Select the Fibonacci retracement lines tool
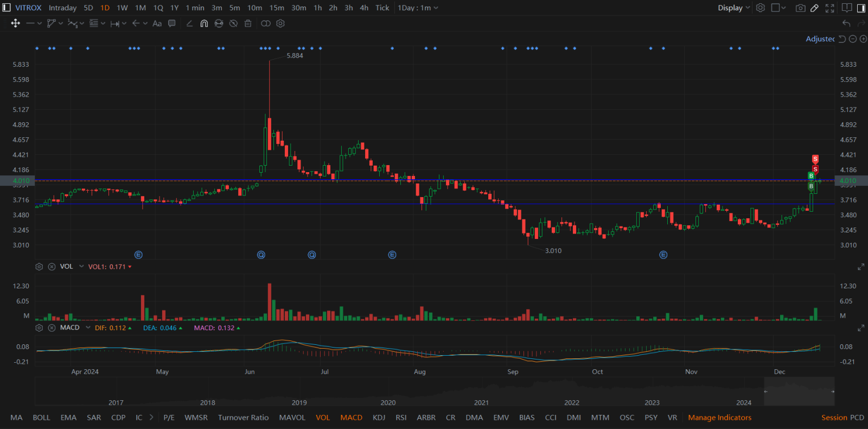The width and height of the screenshot is (868, 429). click(94, 23)
